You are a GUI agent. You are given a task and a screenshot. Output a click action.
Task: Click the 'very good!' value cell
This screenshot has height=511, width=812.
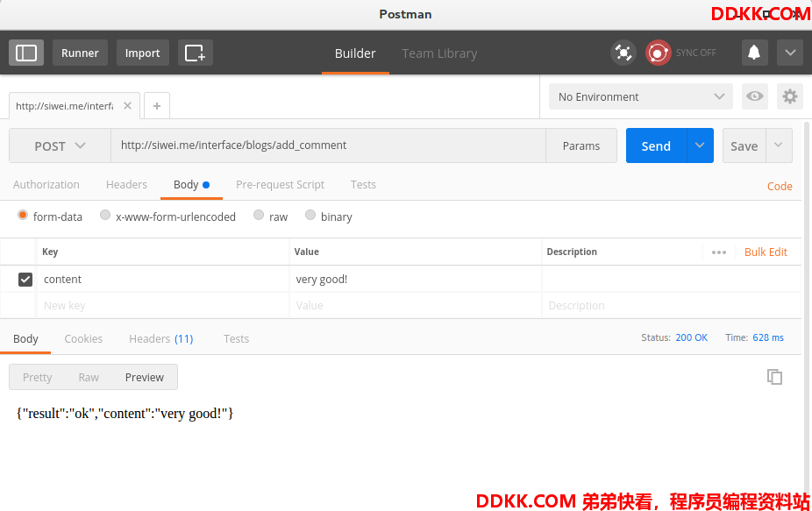[416, 280]
